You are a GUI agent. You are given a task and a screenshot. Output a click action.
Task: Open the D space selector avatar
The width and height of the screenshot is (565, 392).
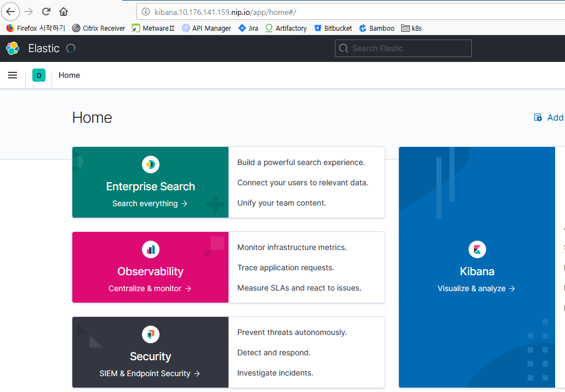click(39, 75)
